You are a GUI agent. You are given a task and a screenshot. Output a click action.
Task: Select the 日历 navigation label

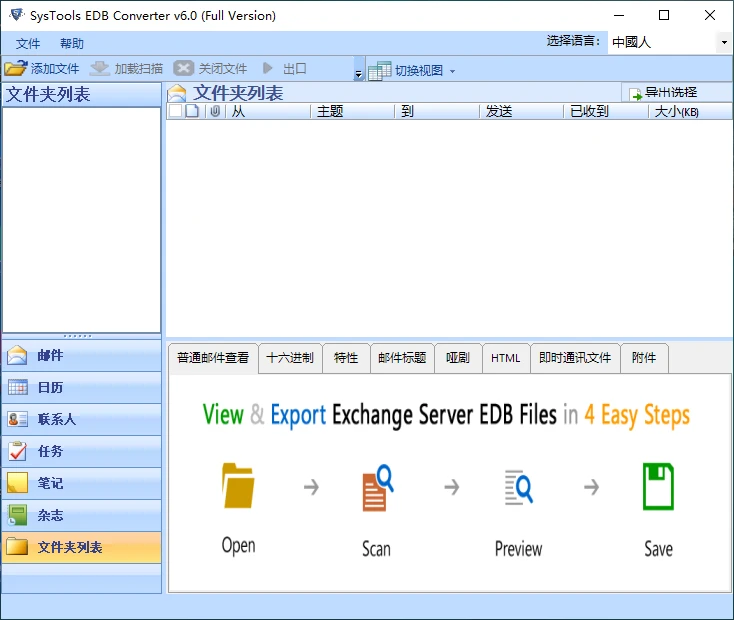(51, 387)
